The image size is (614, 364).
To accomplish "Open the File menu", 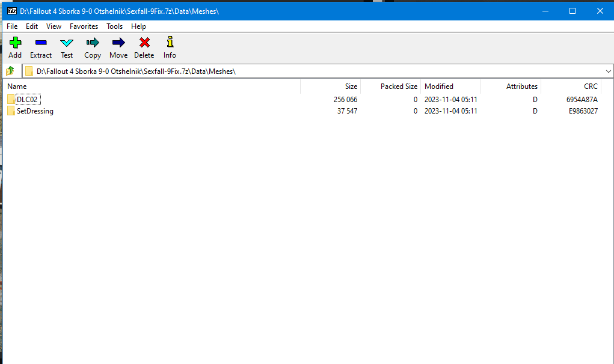I will [x=12, y=26].
